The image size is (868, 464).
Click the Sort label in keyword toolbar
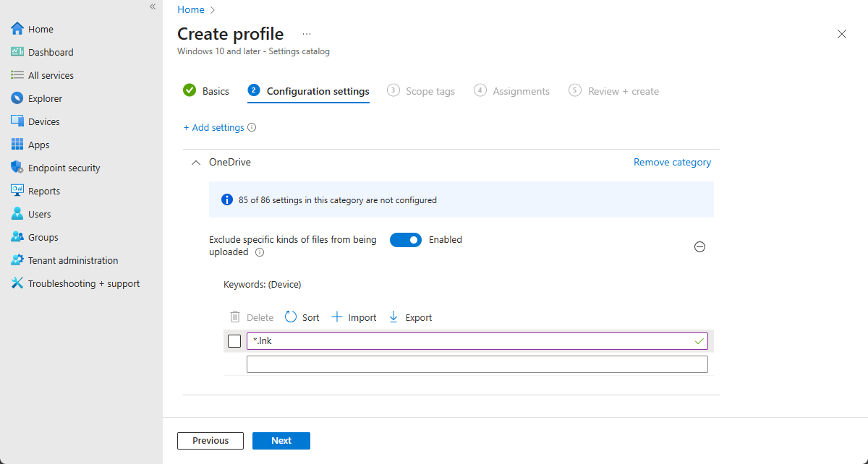click(311, 317)
